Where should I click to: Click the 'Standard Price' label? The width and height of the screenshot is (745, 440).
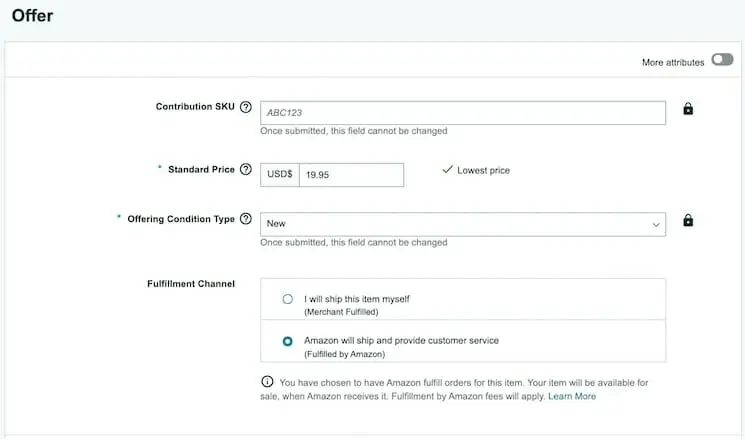click(201, 170)
